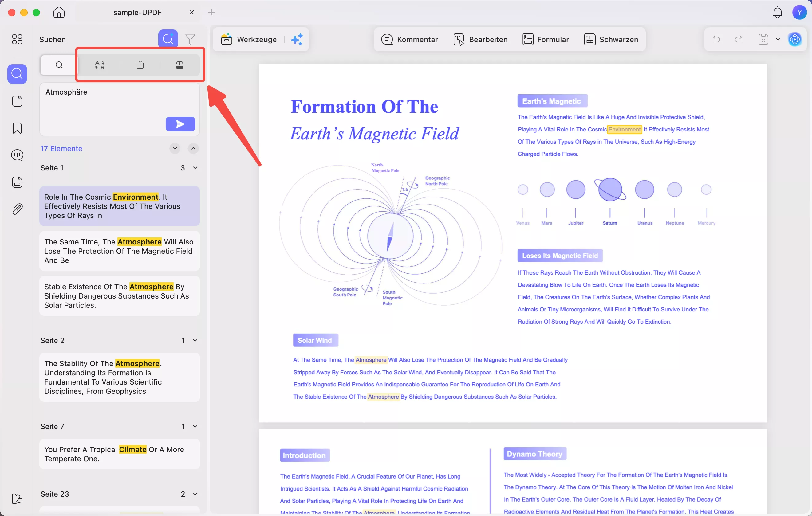812x516 pixels.
Task: Select the delete found text icon
Action: [x=140, y=65]
